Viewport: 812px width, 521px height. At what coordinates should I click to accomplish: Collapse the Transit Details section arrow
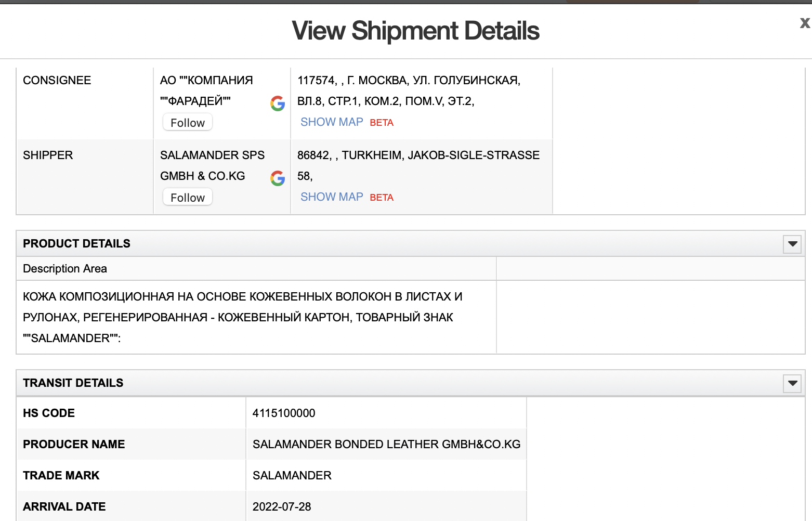tap(792, 383)
